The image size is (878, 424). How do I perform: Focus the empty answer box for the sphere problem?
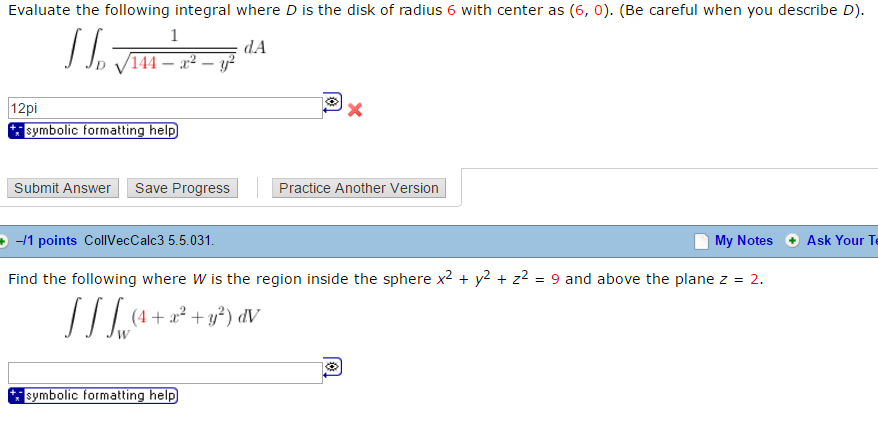(x=164, y=372)
